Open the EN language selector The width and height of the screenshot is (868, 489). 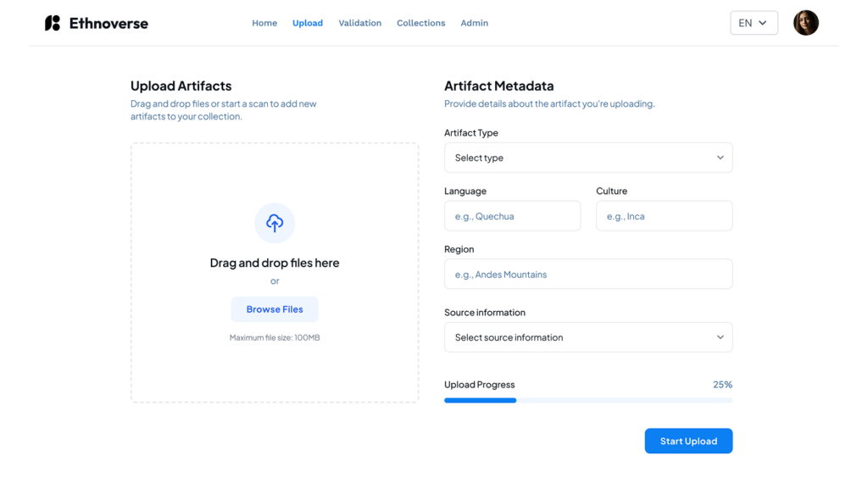coord(754,23)
